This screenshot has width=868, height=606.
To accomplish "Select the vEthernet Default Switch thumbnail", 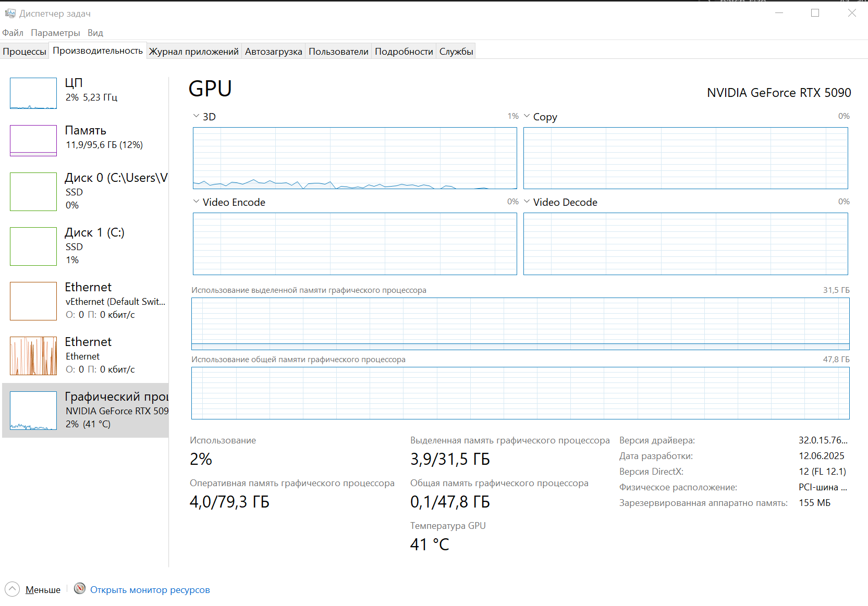I will coord(33,301).
